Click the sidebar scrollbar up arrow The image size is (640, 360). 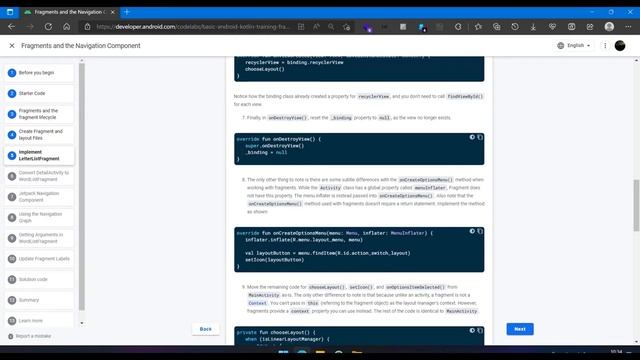82,60
